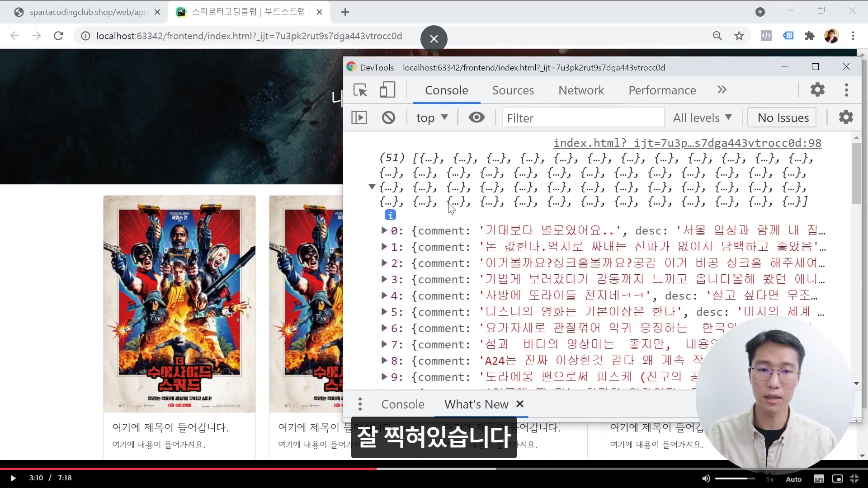Expand array item 5
The image size is (868, 488).
[384, 312]
